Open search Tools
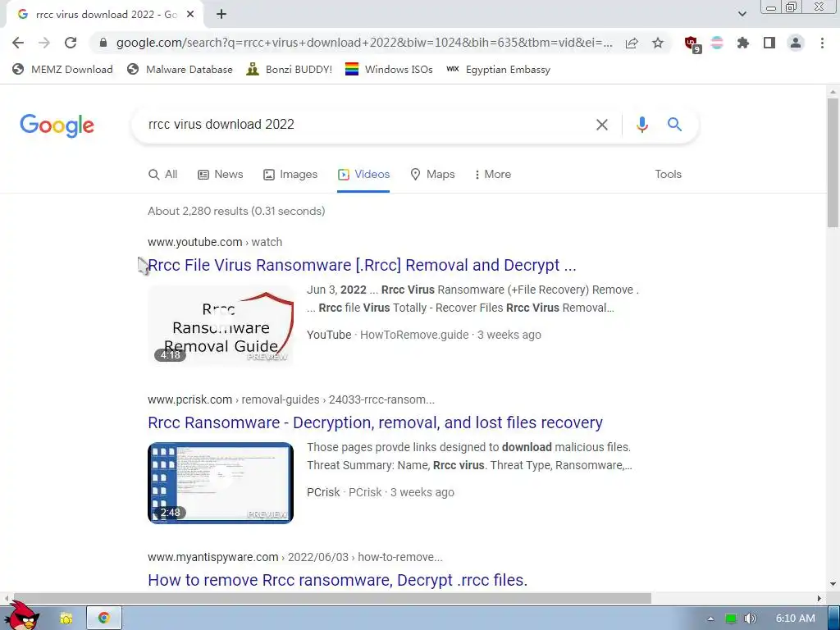The image size is (840, 630). point(668,175)
